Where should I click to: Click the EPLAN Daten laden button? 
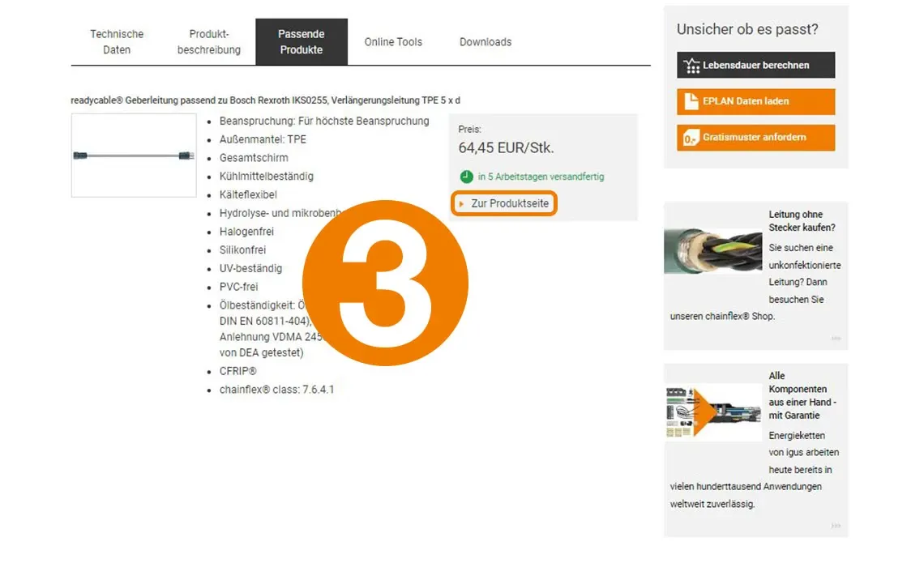(x=755, y=101)
